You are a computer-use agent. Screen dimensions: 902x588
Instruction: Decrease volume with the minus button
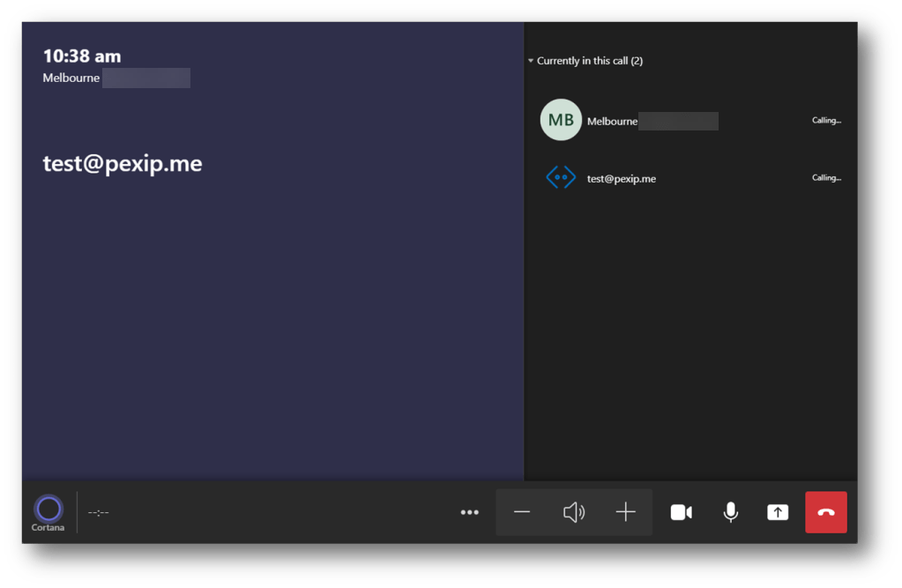(x=522, y=512)
